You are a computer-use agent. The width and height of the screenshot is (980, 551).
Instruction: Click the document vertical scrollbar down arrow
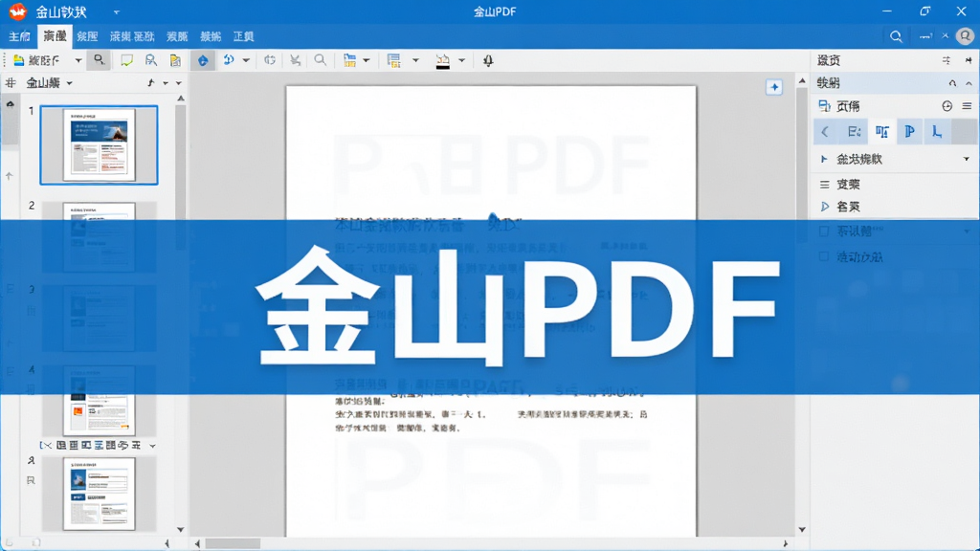point(803,530)
